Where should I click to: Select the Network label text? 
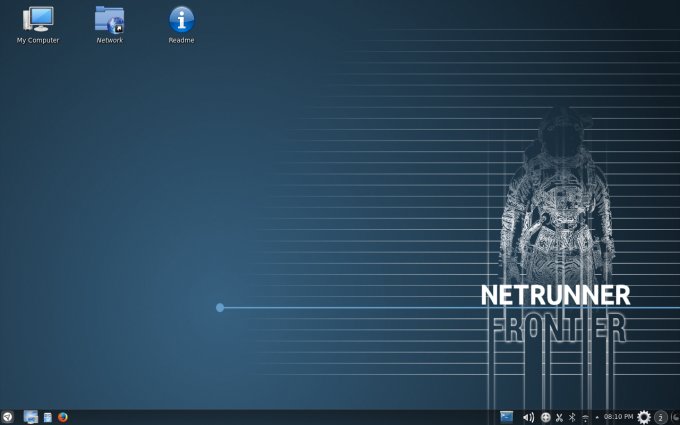pos(110,40)
